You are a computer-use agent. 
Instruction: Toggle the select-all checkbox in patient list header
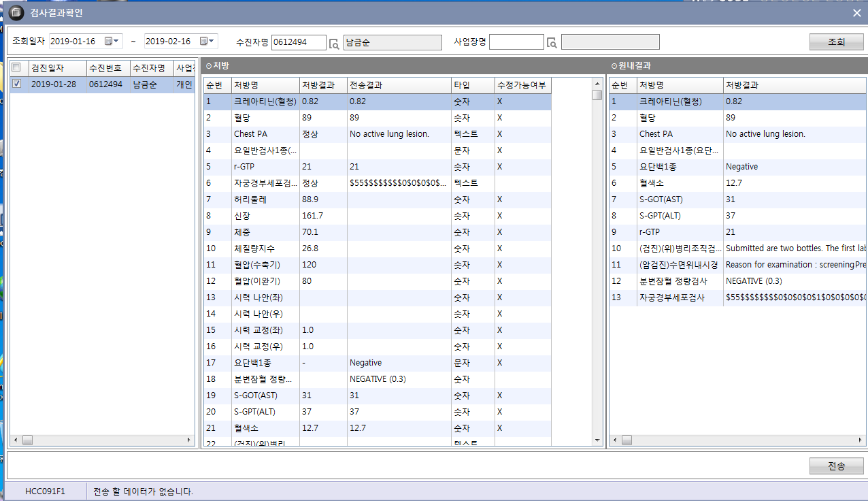tap(16, 67)
